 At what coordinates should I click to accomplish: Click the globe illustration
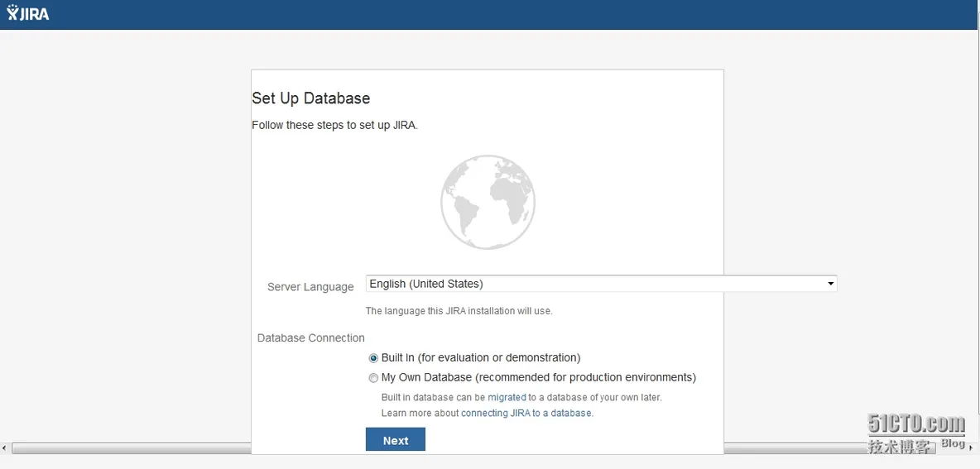pyautogui.click(x=488, y=203)
